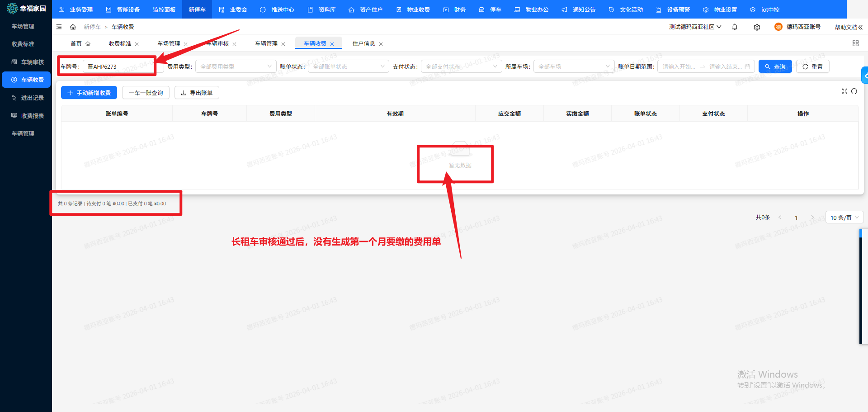Image resolution: width=868 pixels, height=412 pixels.
Task: Open the settings gear icon
Action: pyautogui.click(x=756, y=27)
